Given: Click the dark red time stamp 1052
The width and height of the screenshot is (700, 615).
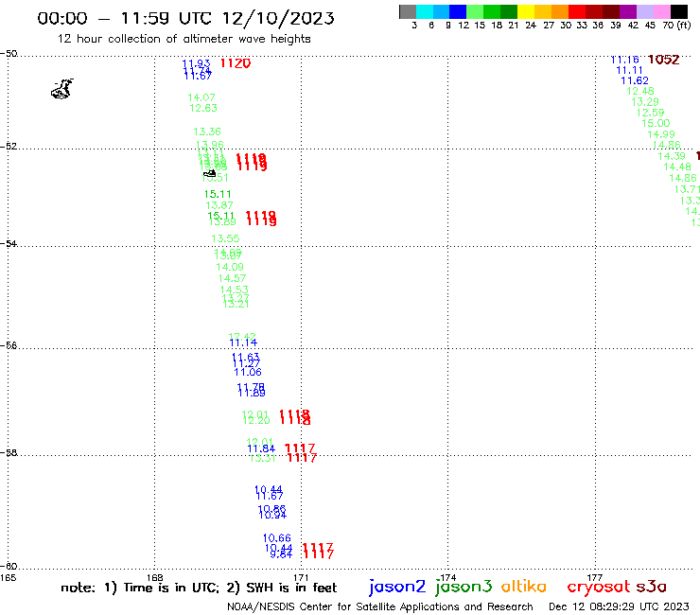Looking at the screenshot, I should tap(663, 60).
